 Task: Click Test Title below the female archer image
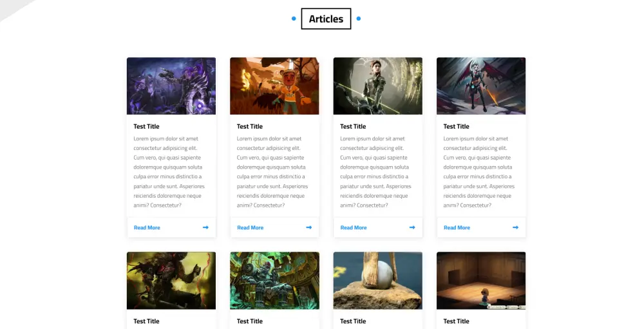(353, 126)
